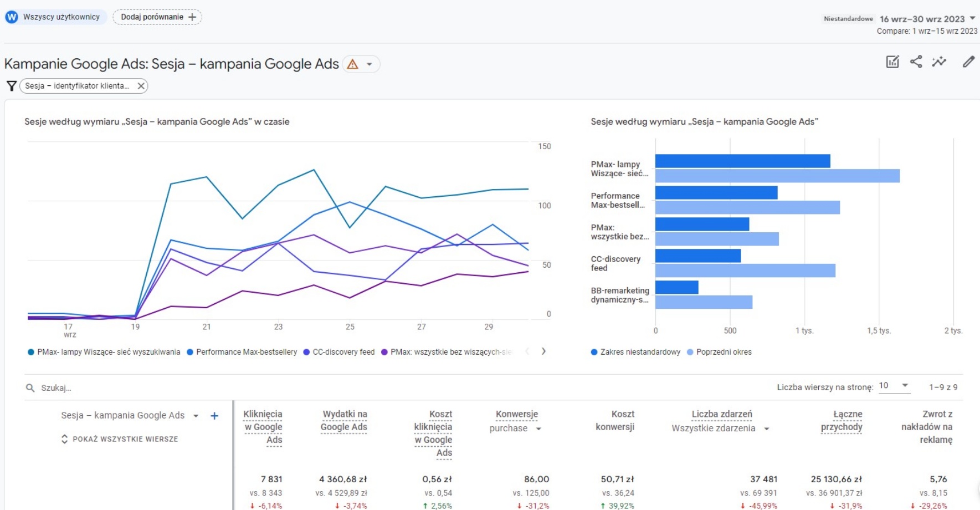Click the customize report pencil icon
Screen dimensions: 980x510
968,62
